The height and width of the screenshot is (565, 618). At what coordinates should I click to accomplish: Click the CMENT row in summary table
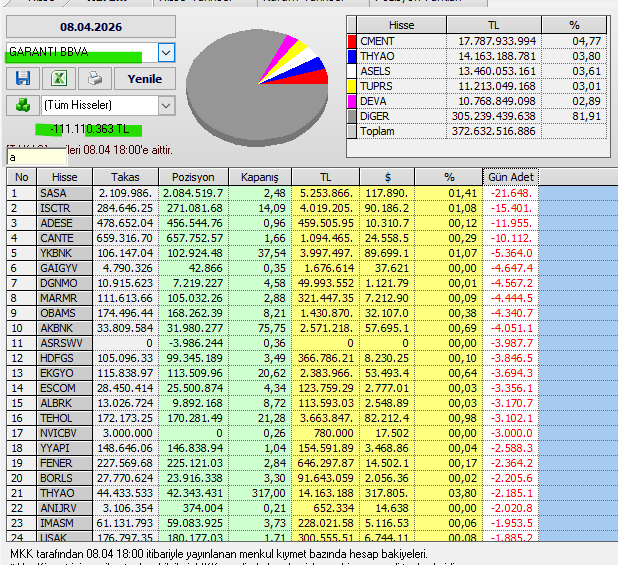coord(477,41)
